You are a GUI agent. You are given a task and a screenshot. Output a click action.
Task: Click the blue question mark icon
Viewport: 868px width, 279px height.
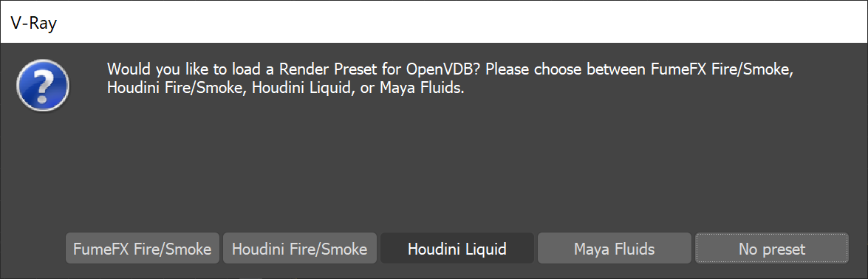click(43, 86)
